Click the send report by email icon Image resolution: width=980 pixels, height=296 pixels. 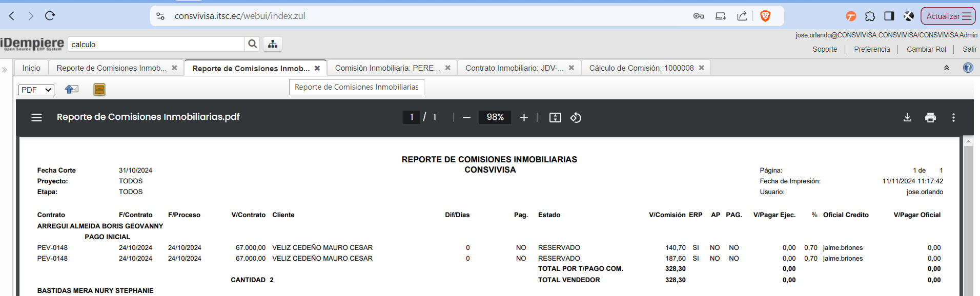[x=72, y=90]
